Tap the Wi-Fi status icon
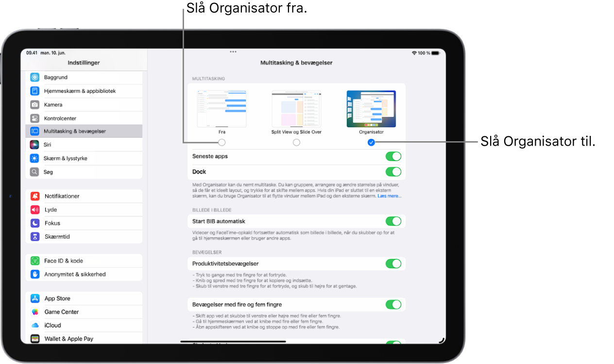The width and height of the screenshot is (614, 364). pyautogui.click(x=414, y=53)
